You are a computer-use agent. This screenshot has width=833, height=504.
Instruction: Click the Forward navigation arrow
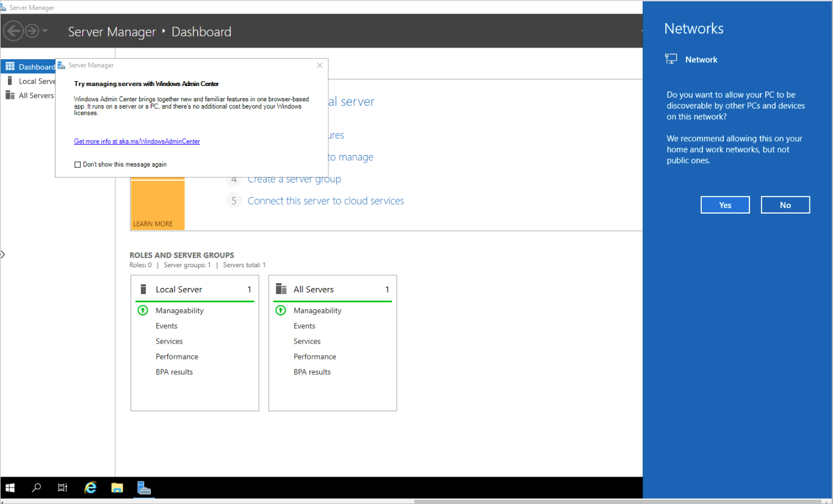click(x=32, y=31)
